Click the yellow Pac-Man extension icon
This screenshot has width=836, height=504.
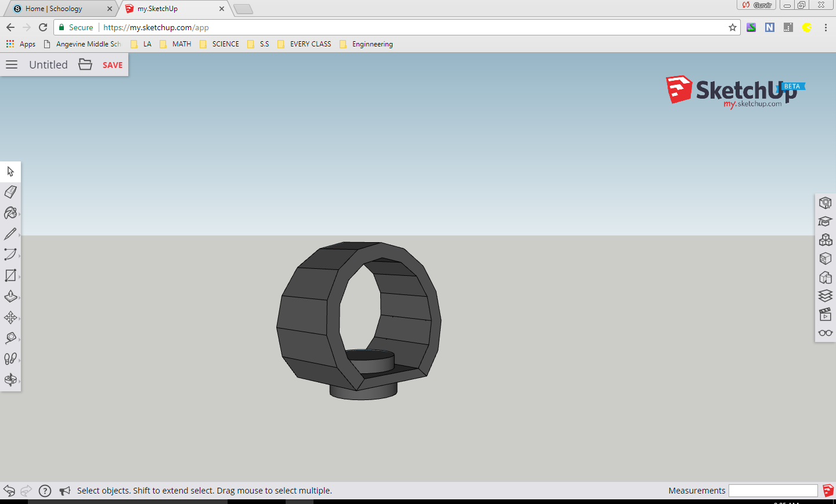(807, 27)
